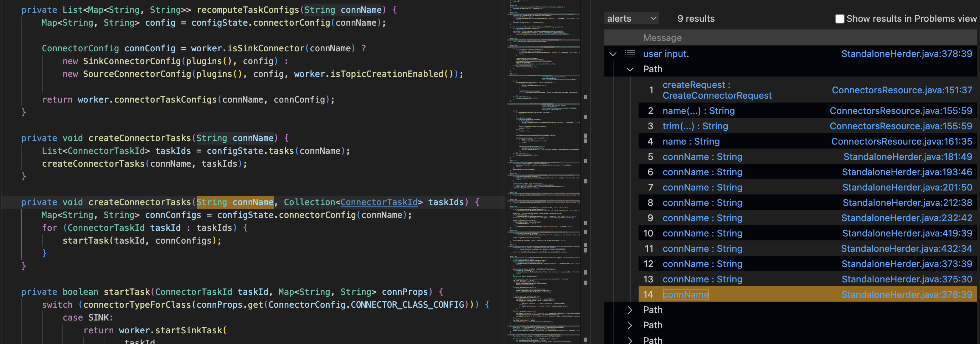Select step 1 createRequest : CreateConnectorRequest
The height and width of the screenshot is (344, 980).
coord(717,90)
